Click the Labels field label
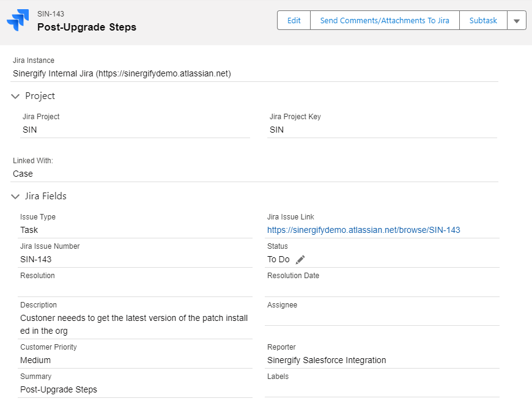532x401 pixels. 278,377
